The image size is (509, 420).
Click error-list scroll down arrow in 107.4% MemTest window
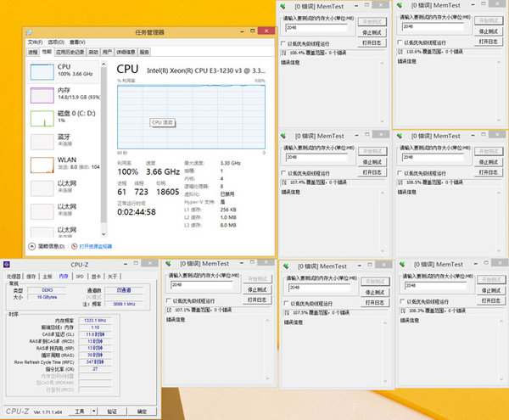tap(383, 250)
